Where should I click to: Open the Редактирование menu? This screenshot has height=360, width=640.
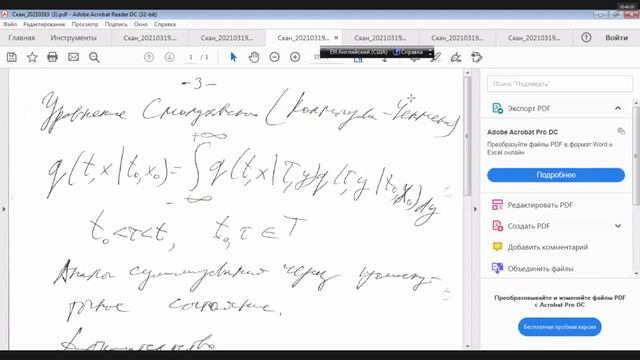(44, 24)
